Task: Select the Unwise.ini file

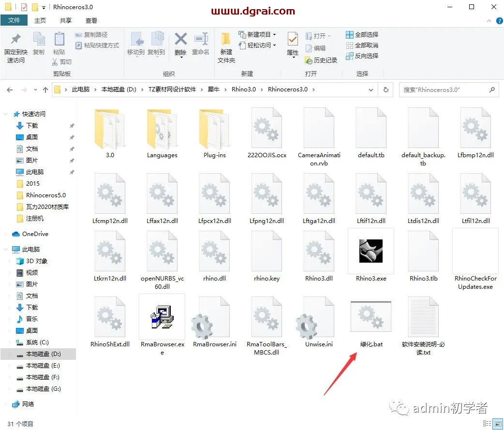Action: pyautogui.click(x=319, y=322)
